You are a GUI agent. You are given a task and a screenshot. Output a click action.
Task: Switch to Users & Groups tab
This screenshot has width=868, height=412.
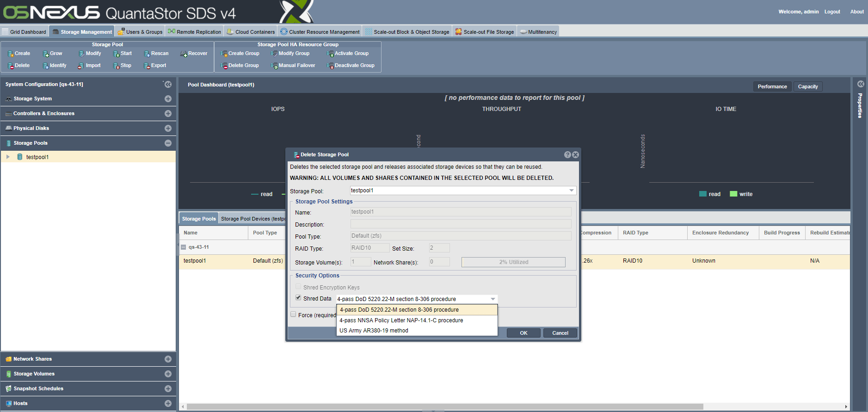[x=140, y=32]
